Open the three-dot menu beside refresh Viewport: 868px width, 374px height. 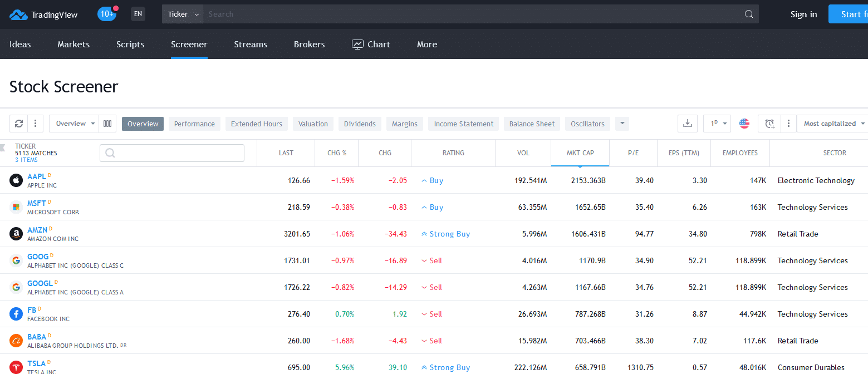click(35, 124)
